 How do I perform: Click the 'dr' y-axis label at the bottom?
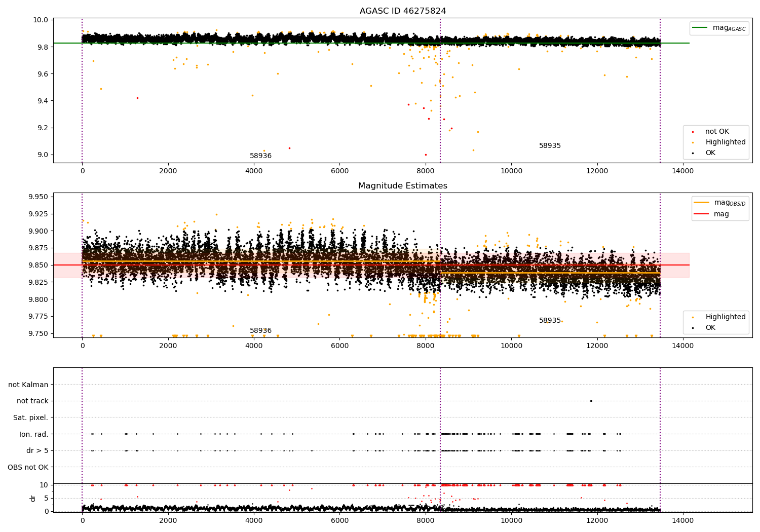33,498
